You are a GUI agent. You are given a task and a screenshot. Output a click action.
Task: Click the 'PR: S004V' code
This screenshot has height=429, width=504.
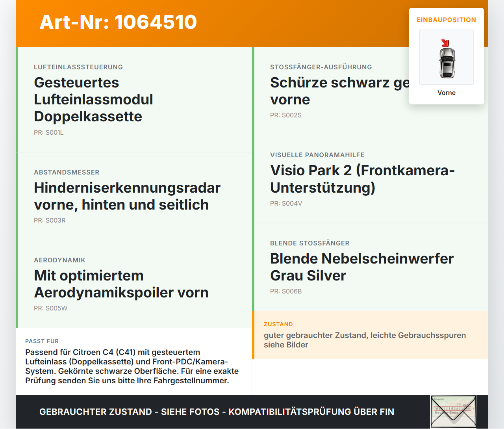pyautogui.click(x=286, y=203)
